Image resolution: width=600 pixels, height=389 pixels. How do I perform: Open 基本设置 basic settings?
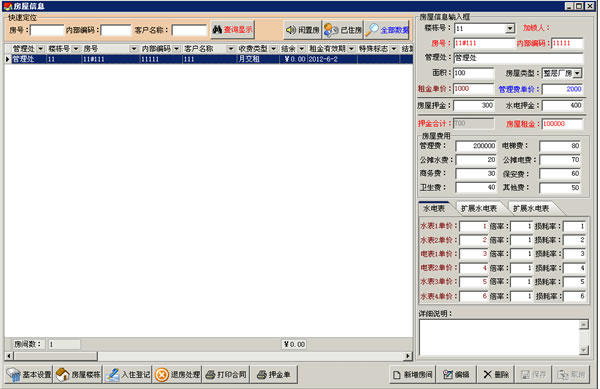pyautogui.click(x=29, y=374)
